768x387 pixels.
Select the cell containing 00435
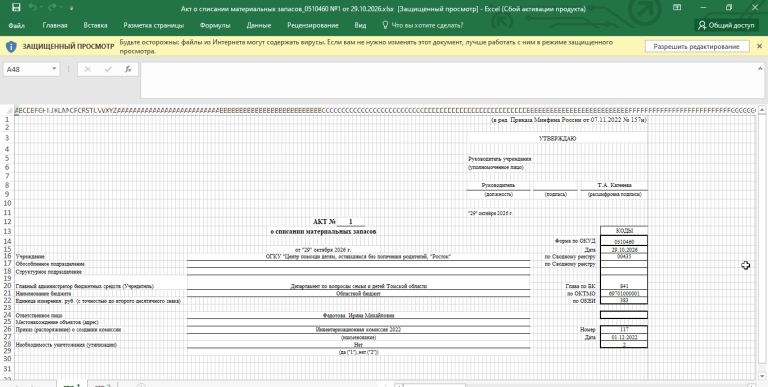click(x=624, y=256)
